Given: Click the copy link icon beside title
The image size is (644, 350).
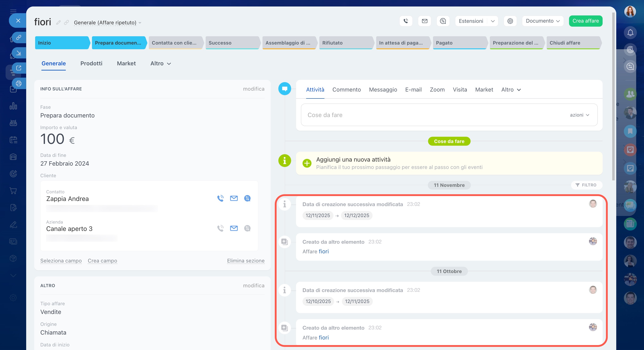Looking at the screenshot, I should coord(66,23).
